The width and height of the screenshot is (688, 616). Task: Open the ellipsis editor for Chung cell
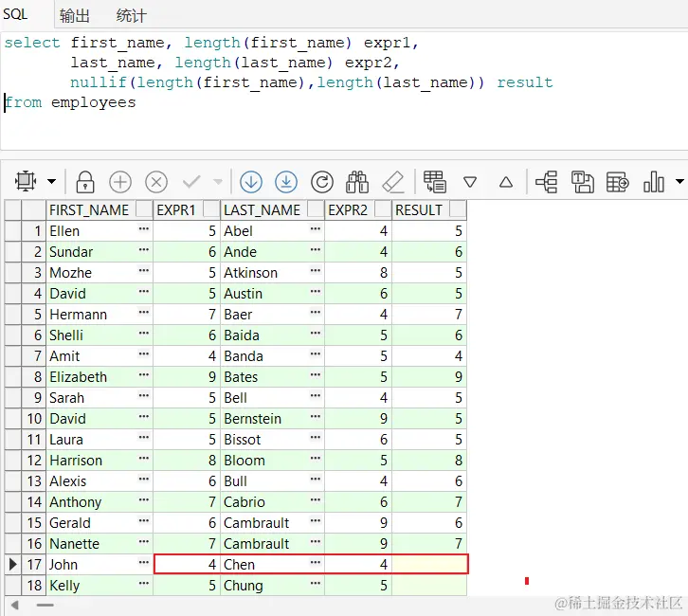click(316, 584)
